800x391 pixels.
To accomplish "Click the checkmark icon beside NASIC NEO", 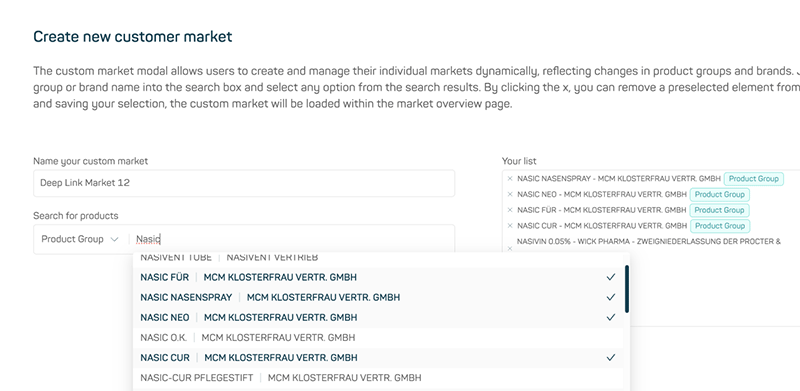I will click(611, 317).
